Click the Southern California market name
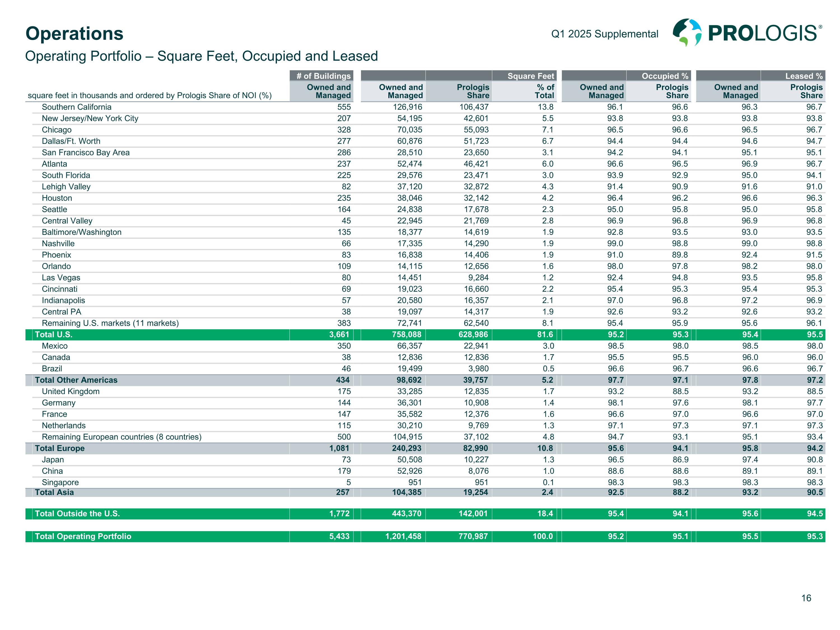The height and width of the screenshot is (630, 840). coord(76,107)
